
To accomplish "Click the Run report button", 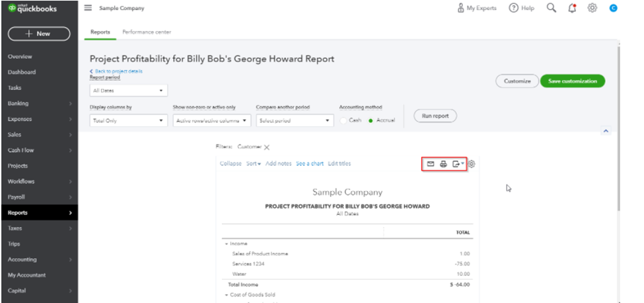I will pyautogui.click(x=435, y=116).
